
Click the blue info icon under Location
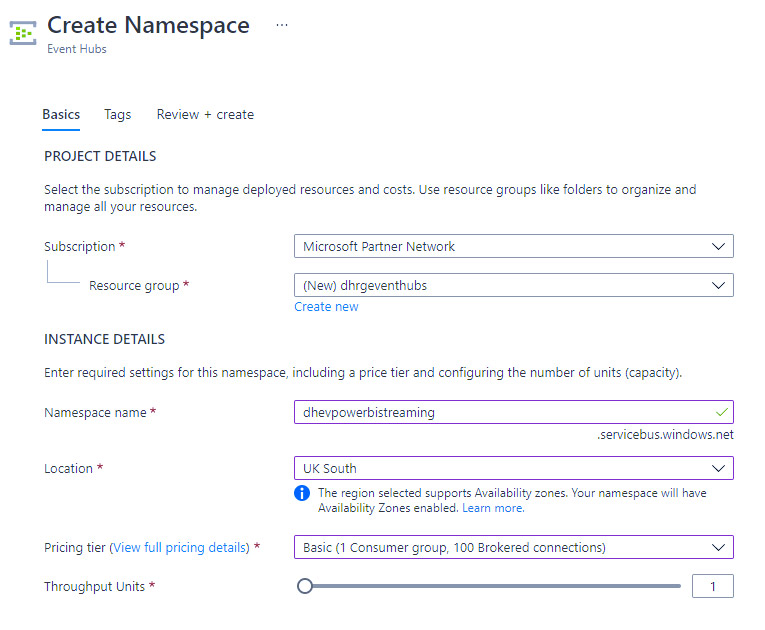[x=302, y=493]
